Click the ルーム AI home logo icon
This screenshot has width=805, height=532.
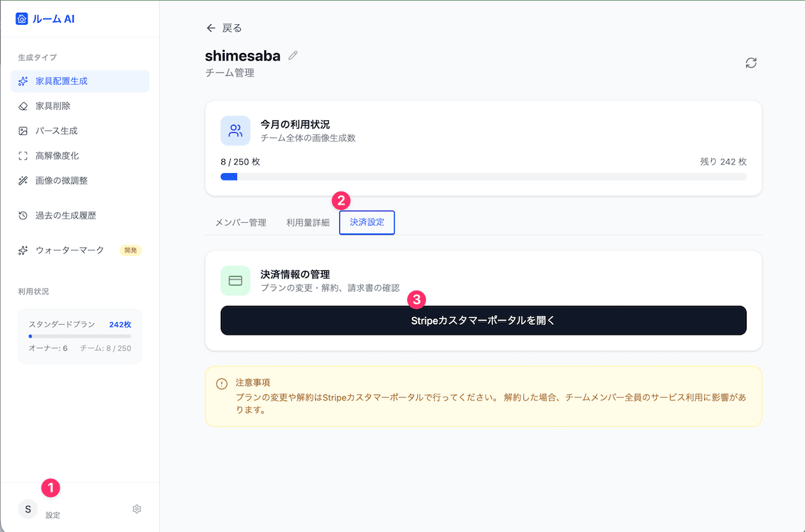21,19
